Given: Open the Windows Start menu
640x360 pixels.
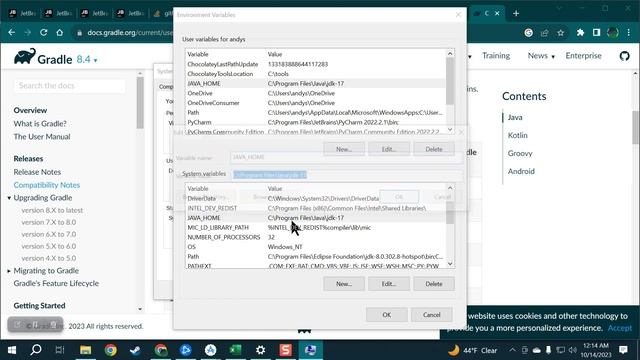Looking at the screenshot, I should tap(12, 350).
